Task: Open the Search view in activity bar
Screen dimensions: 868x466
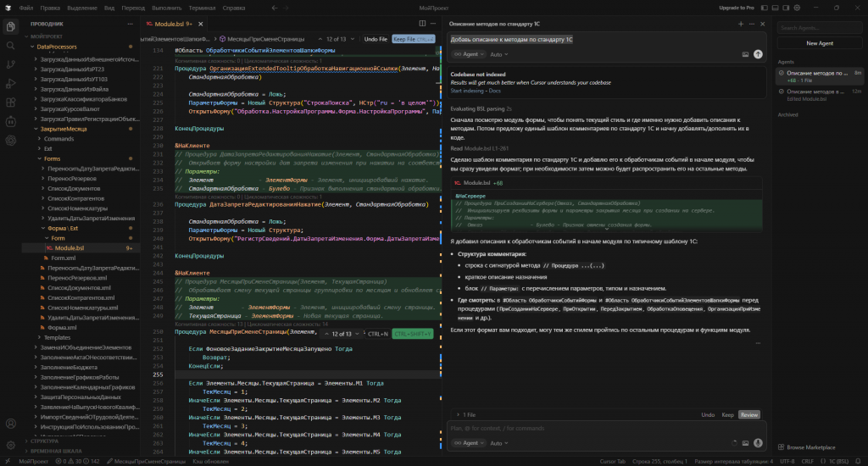Action: pos(10,45)
